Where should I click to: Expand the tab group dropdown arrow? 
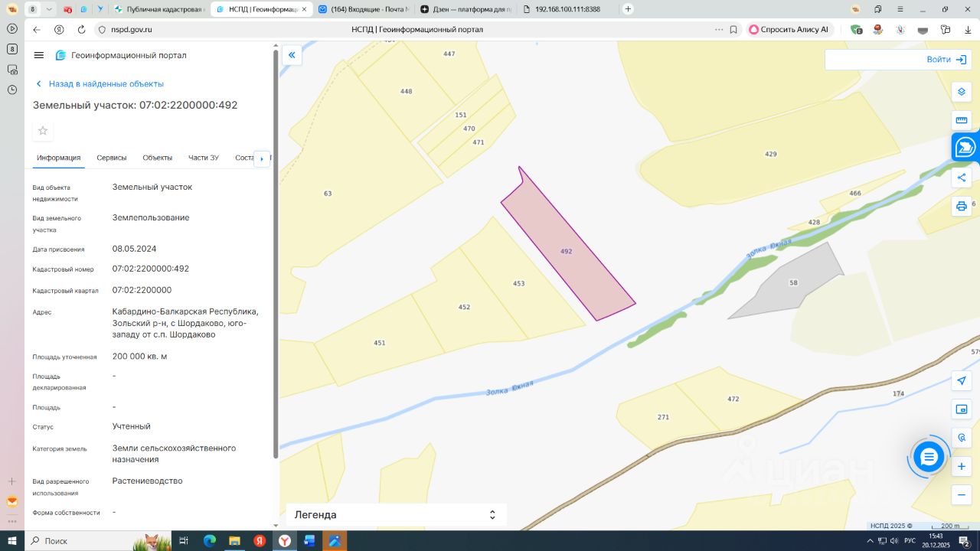pos(49,9)
